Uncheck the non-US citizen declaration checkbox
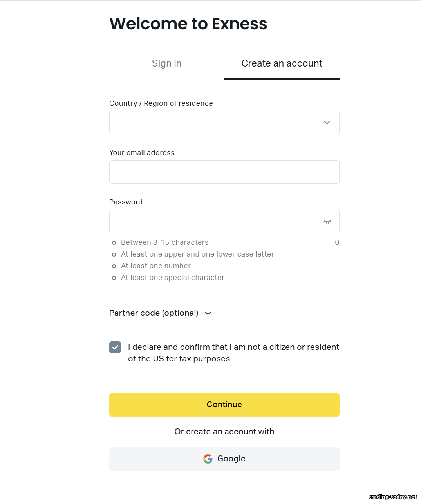421x504 pixels. (x=115, y=347)
